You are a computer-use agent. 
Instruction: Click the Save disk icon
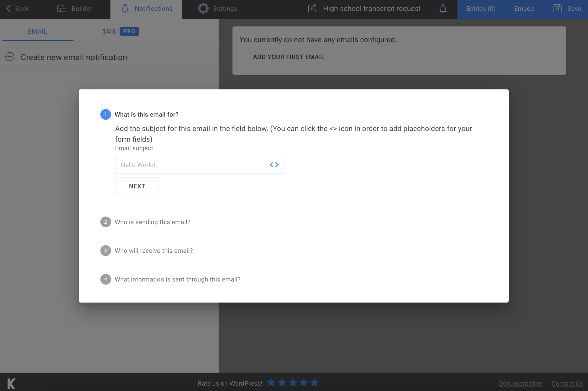[557, 8]
